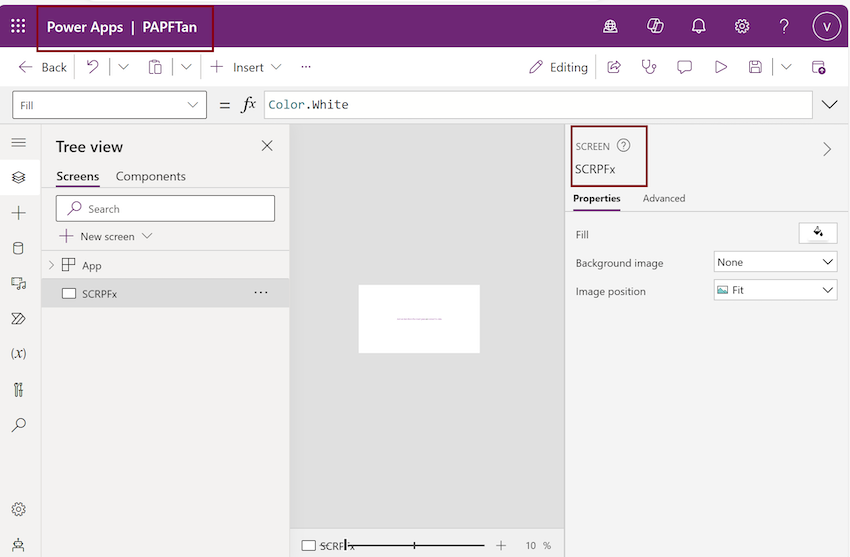Open the Variables (x) icon
This screenshot has width=850, height=557.
(18, 353)
